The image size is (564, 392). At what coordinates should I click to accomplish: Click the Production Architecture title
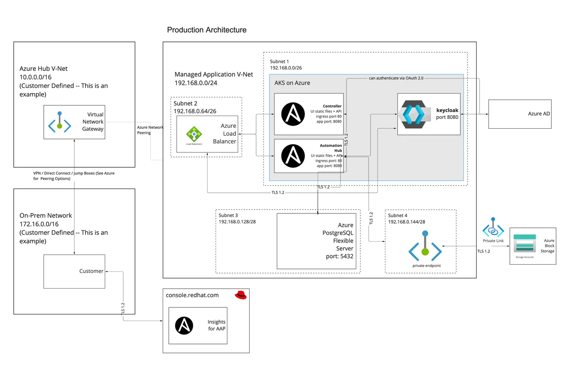207,30
